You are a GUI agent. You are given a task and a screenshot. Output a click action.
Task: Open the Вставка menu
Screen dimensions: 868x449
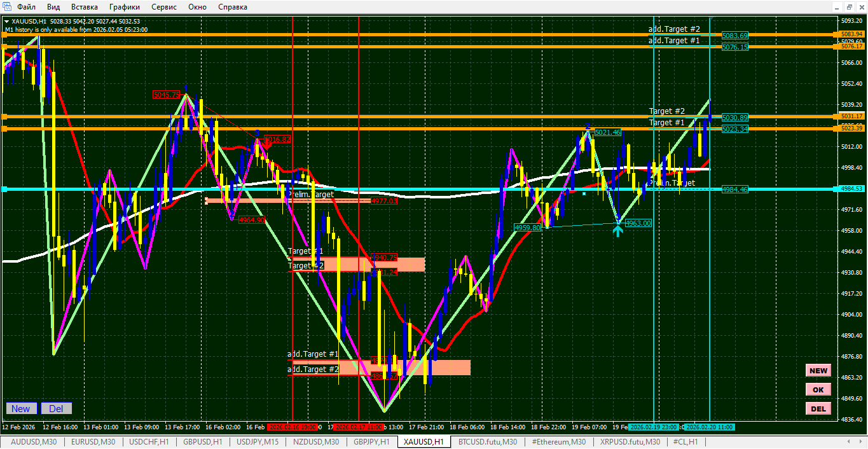(x=85, y=7)
